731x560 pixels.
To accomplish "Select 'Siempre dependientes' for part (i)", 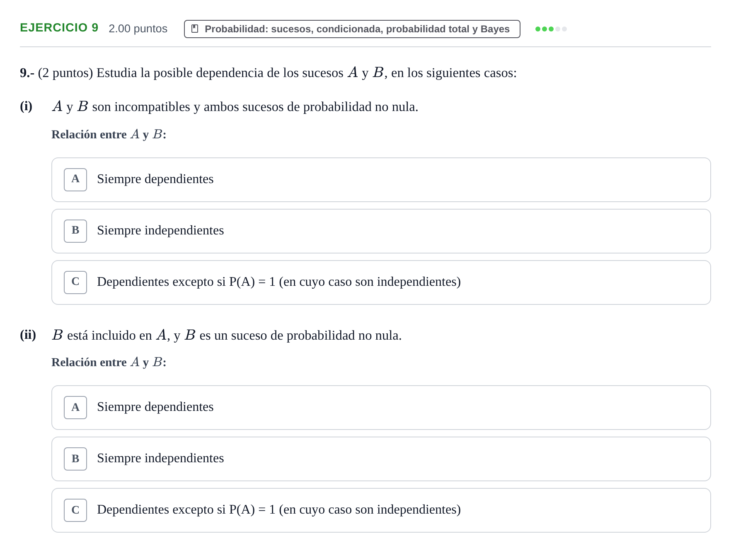I will (381, 180).
